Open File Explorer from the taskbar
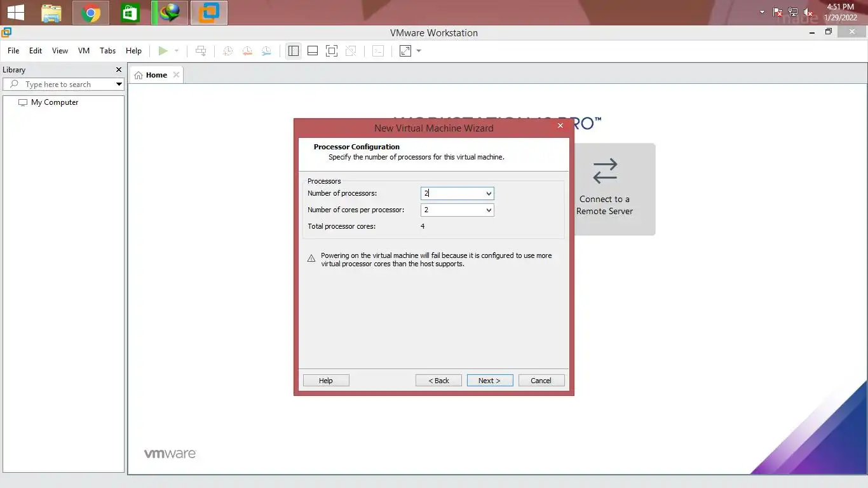 click(52, 13)
